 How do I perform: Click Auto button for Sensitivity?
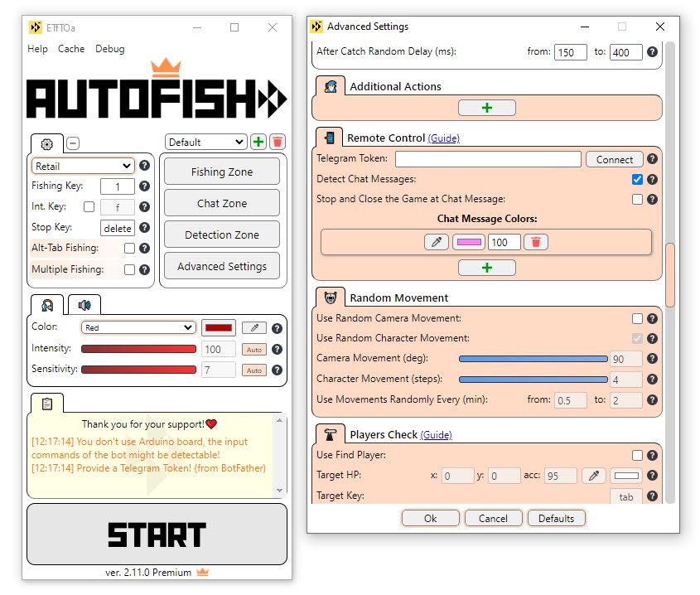(x=254, y=370)
